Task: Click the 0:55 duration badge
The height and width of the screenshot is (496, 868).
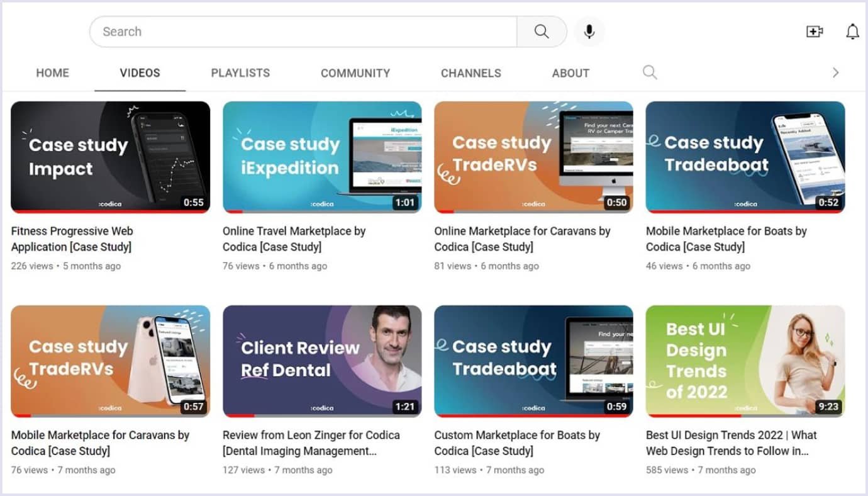Action: click(x=194, y=203)
